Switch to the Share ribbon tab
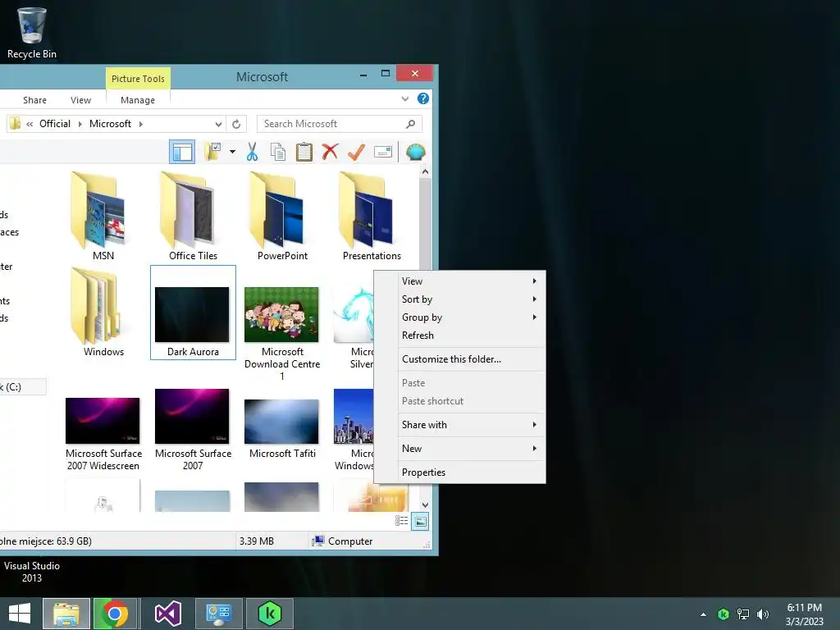This screenshot has width=840, height=630. pyautogui.click(x=34, y=100)
